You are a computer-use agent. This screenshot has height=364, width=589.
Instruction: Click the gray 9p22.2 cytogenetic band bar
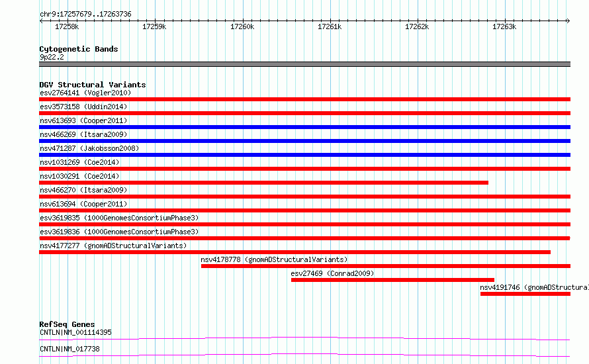pos(304,64)
